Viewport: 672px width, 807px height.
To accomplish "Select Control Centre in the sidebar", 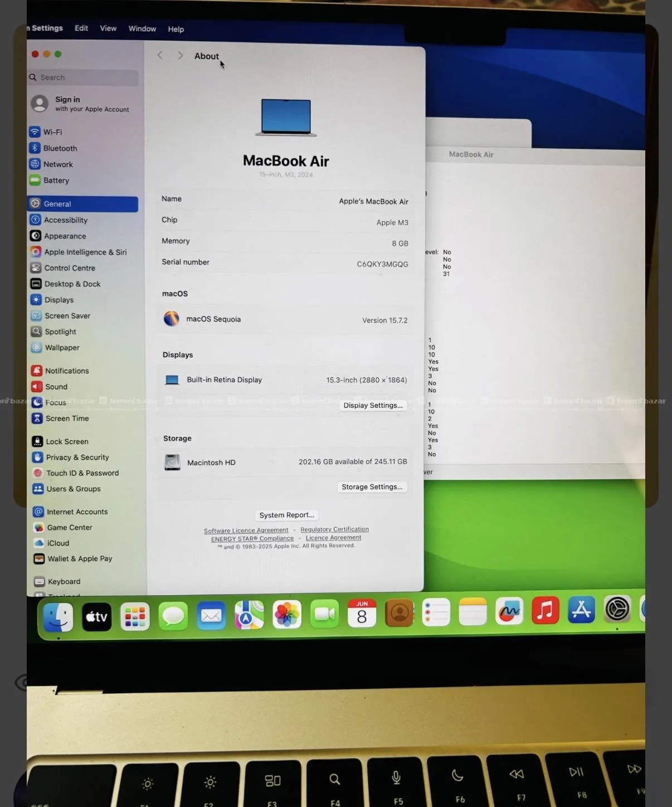I will click(62, 268).
